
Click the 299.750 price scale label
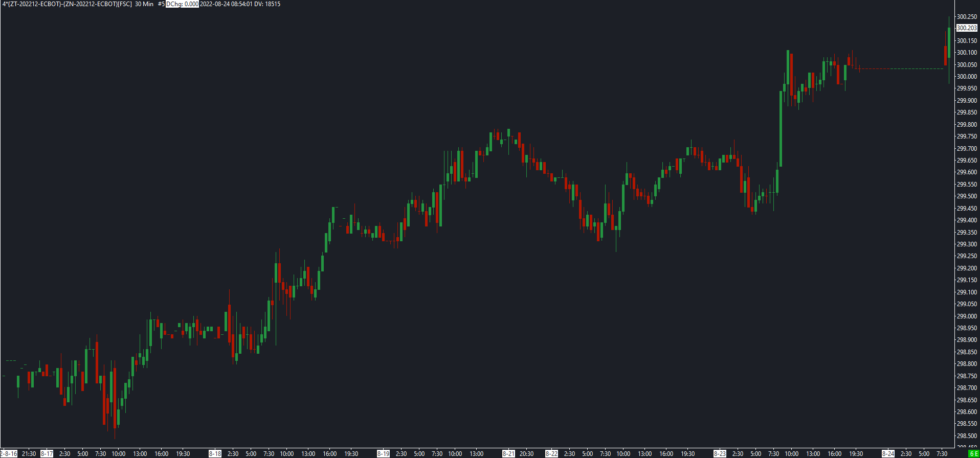(x=967, y=136)
